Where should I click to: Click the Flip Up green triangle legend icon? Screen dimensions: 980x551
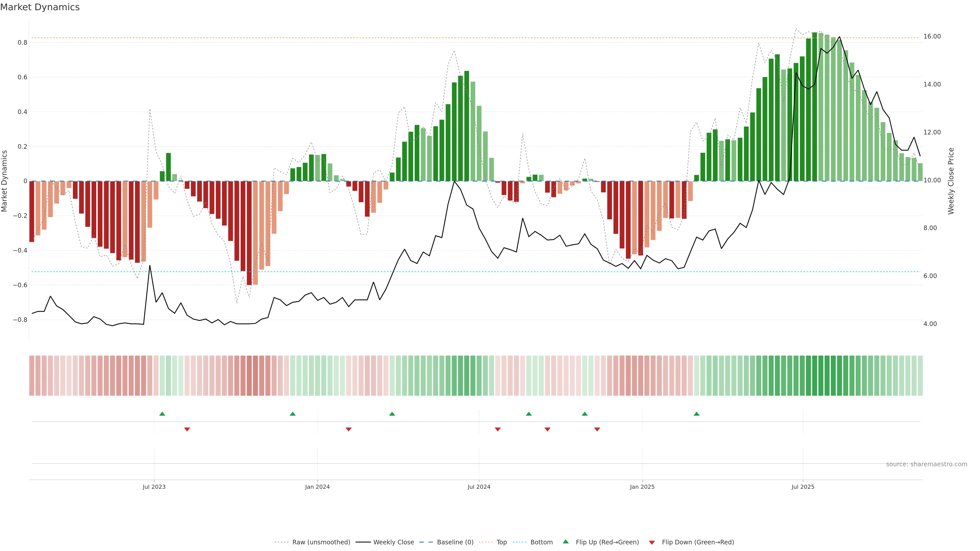point(565,542)
